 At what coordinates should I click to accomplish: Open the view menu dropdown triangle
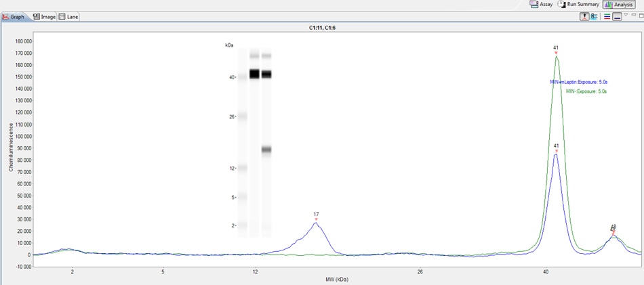click(x=626, y=15)
